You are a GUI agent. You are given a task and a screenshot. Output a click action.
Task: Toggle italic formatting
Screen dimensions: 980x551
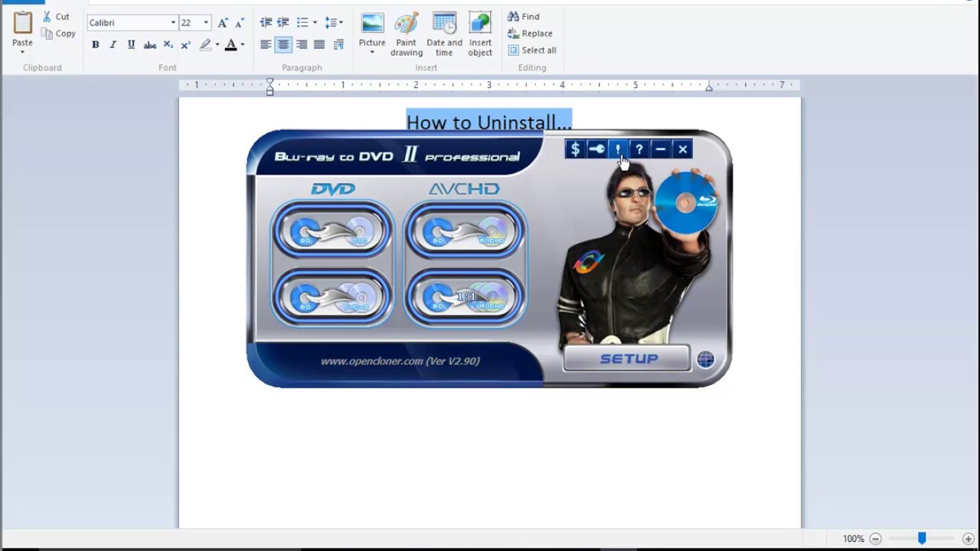[113, 45]
